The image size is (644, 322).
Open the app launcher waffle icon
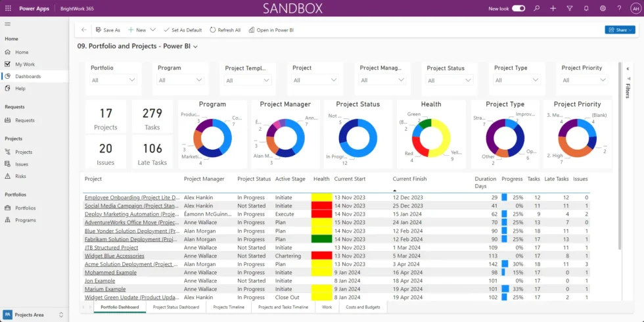(8, 8)
